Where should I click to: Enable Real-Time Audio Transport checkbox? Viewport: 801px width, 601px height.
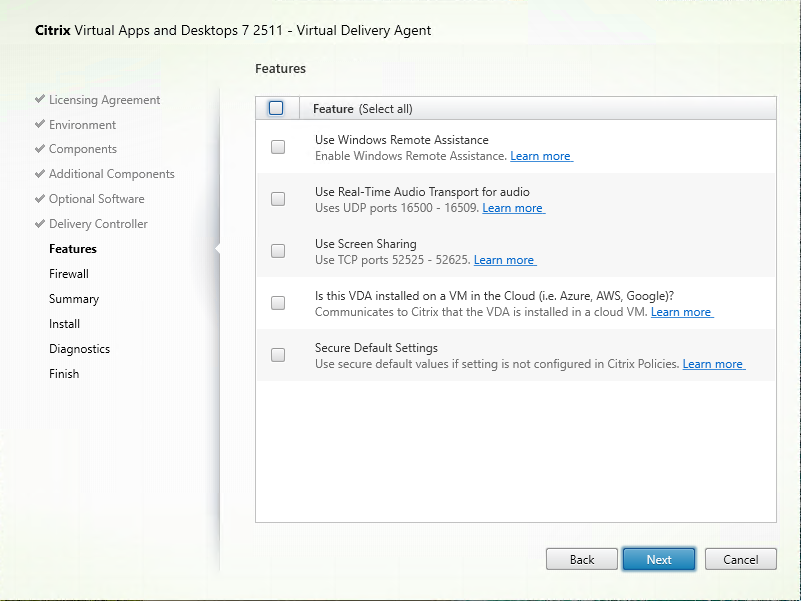tap(278, 199)
